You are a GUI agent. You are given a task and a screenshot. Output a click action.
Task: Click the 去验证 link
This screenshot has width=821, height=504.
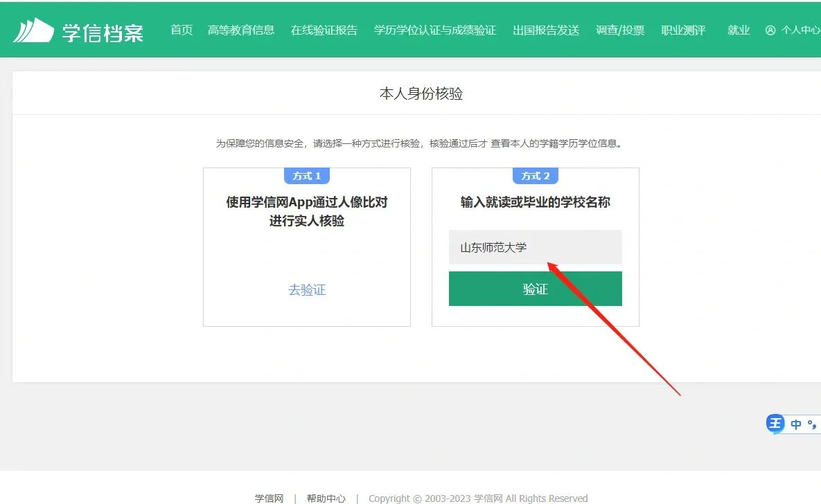pyautogui.click(x=307, y=290)
